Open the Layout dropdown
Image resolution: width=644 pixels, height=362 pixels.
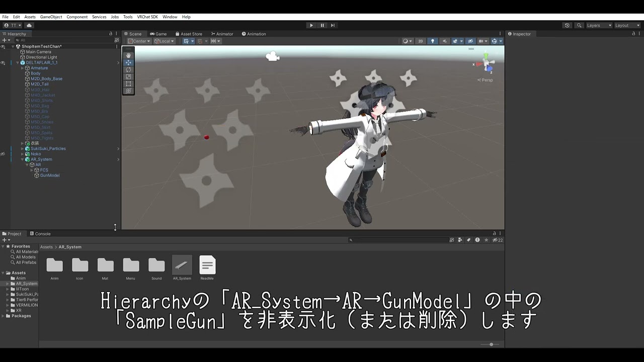(627, 25)
